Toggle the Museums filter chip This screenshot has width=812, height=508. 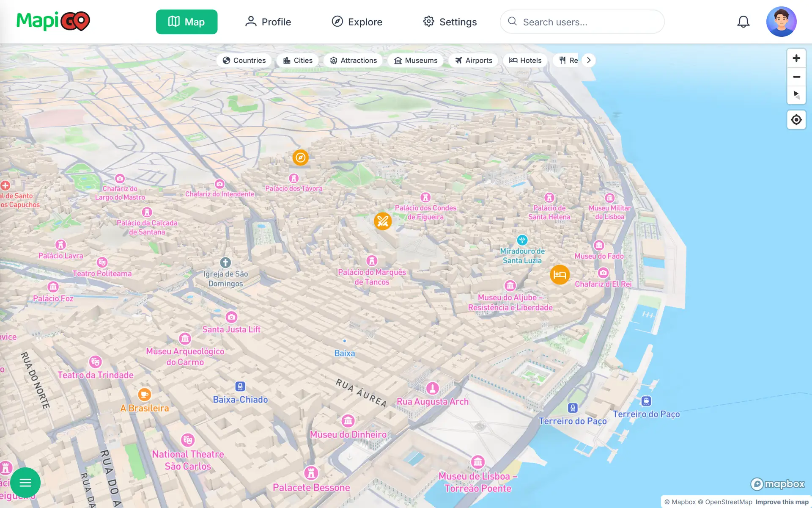coord(416,60)
